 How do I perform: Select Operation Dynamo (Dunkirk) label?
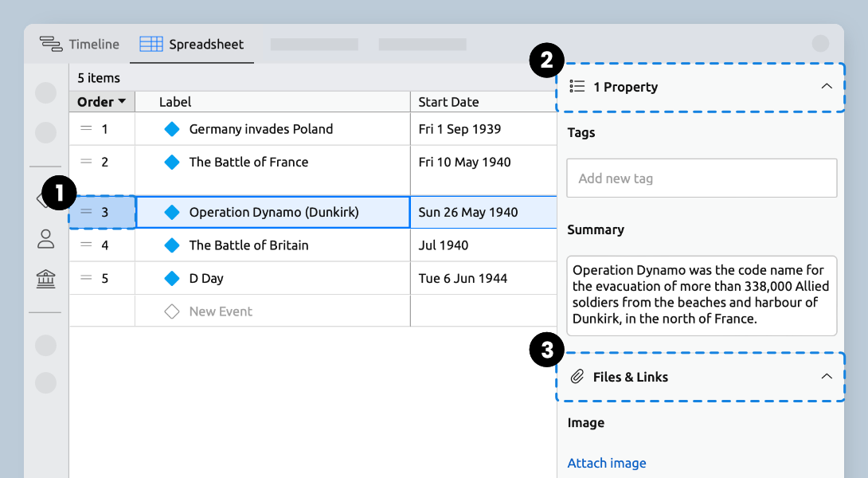tap(273, 212)
